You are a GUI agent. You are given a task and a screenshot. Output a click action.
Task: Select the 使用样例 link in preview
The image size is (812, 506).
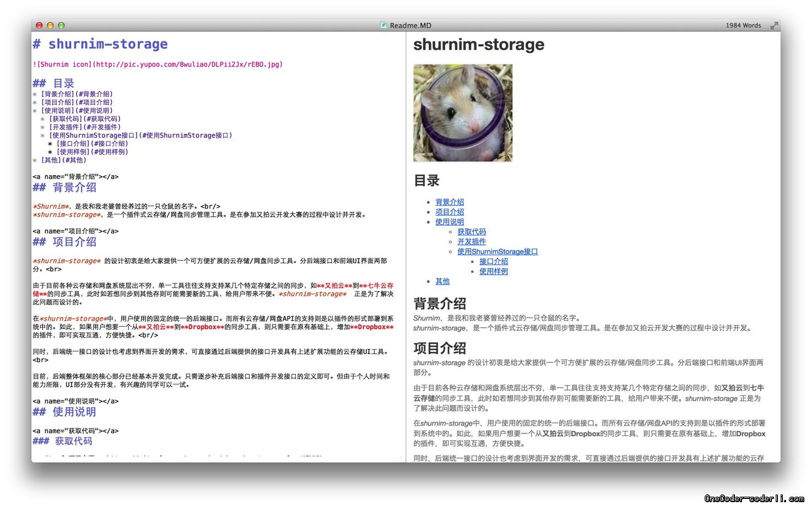point(494,271)
